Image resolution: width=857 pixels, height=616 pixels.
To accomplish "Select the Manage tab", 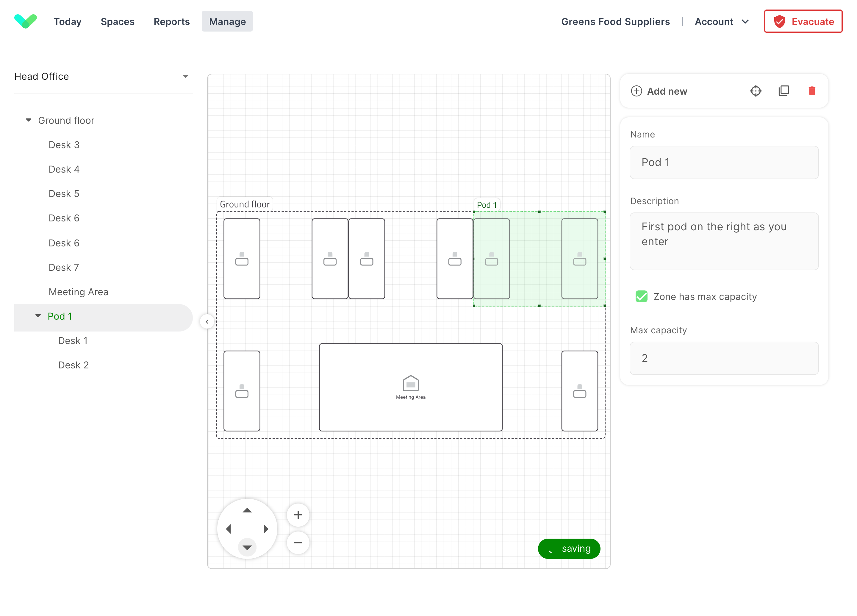I will tap(227, 21).
